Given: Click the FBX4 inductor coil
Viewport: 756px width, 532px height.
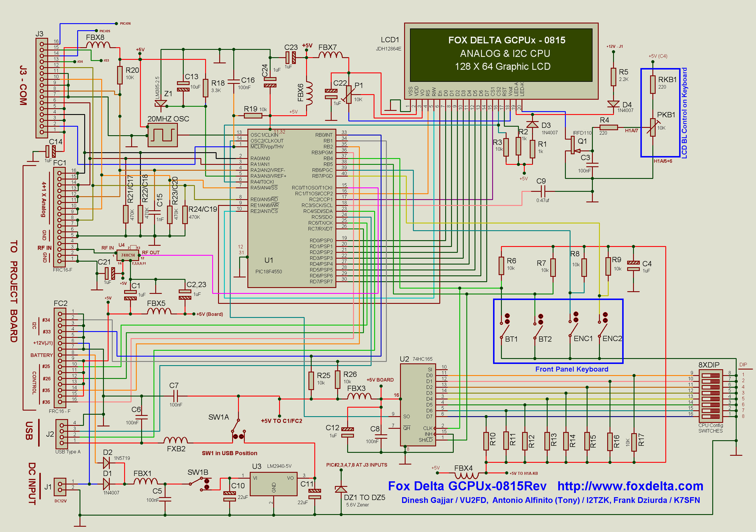Looking at the screenshot, I should pyautogui.click(x=467, y=475).
